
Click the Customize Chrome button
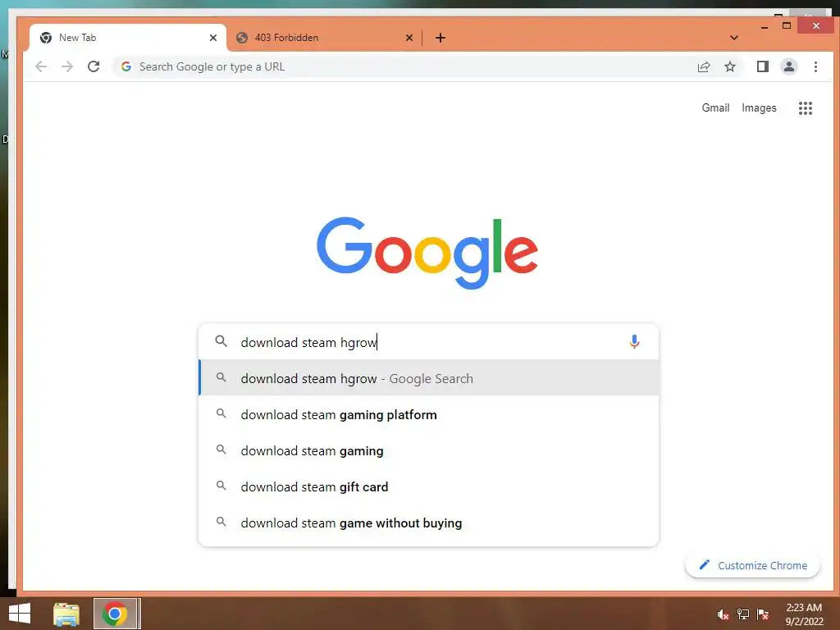[x=753, y=565]
